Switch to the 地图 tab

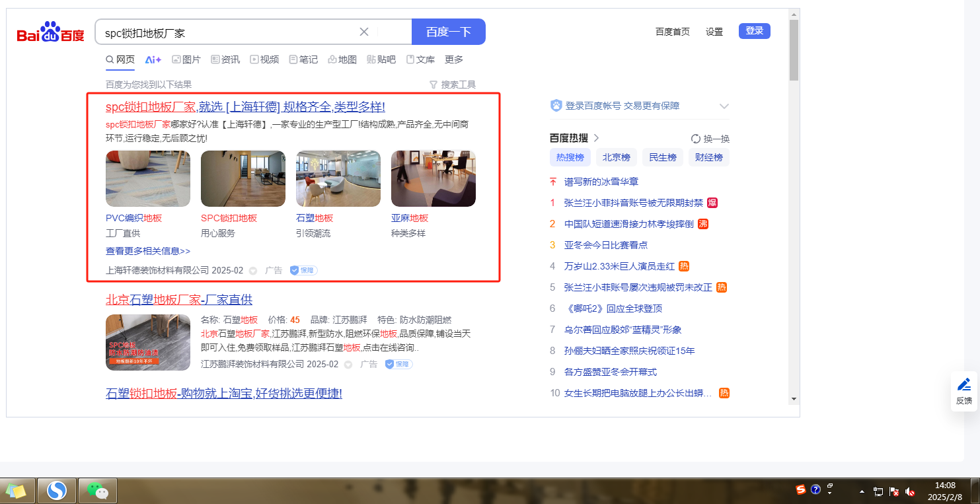click(x=342, y=59)
